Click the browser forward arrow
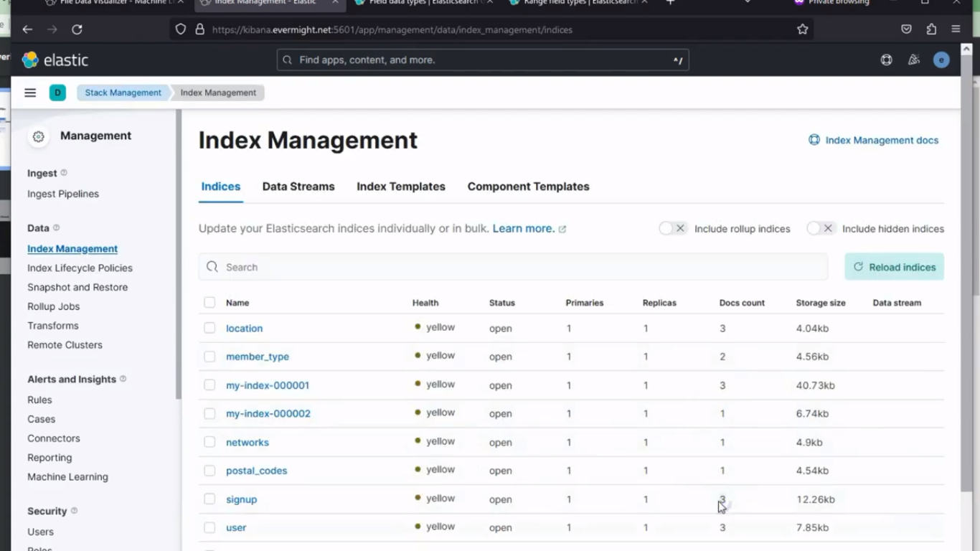The width and height of the screenshot is (980, 551). click(x=52, y=29)
